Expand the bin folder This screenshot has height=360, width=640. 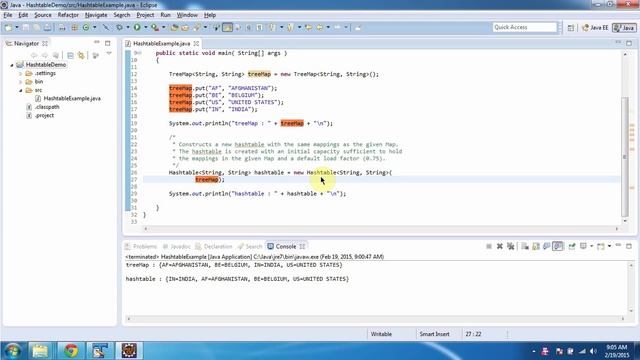tap(20, 82)
